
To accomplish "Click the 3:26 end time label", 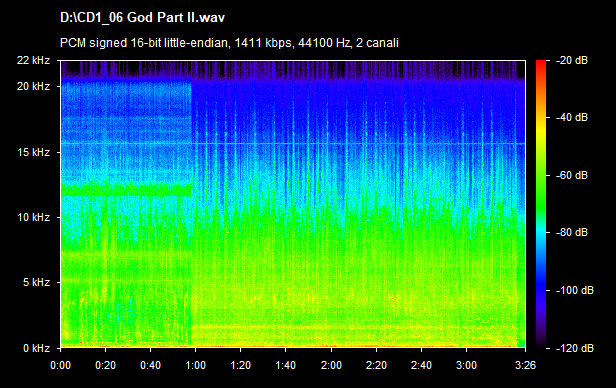I will click(x=525, y=365).
